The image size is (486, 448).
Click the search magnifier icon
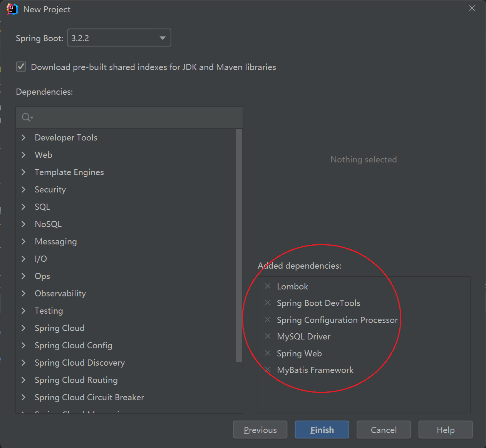click(27, 117)
